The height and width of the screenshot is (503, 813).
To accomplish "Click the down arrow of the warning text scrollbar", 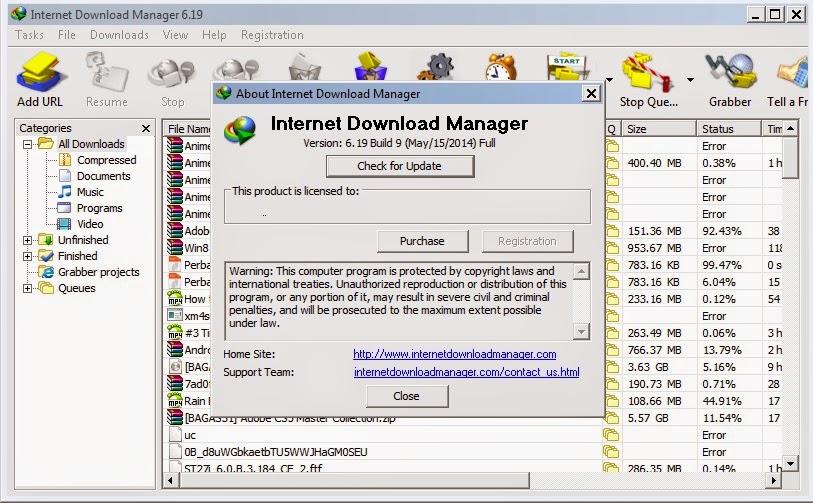I will click(582, 332).
